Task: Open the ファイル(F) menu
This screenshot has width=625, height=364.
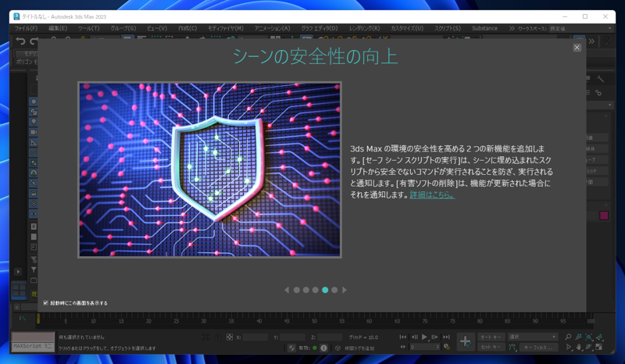Action: (x=26, y=28)
